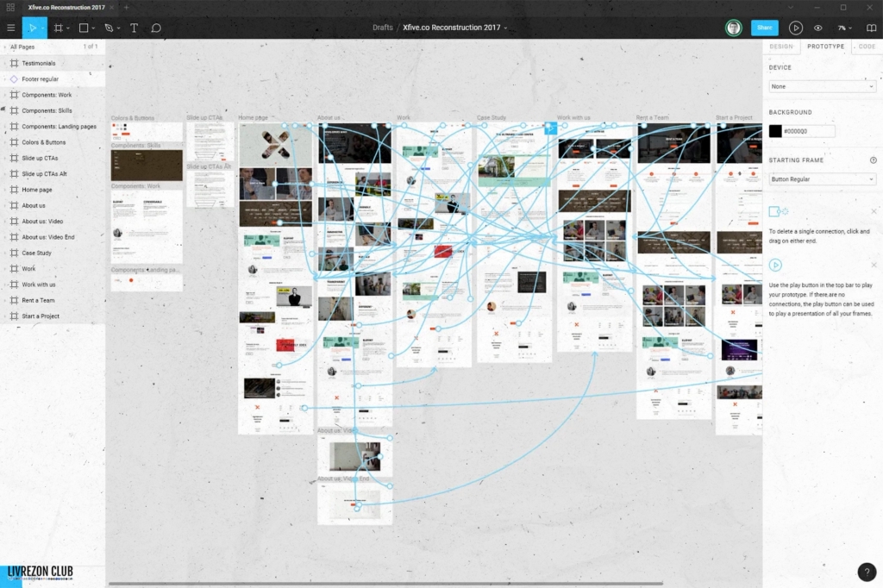
Task: Select the Slide up CTAs layer
Action: pyautogui.click(x=53, y=158)
